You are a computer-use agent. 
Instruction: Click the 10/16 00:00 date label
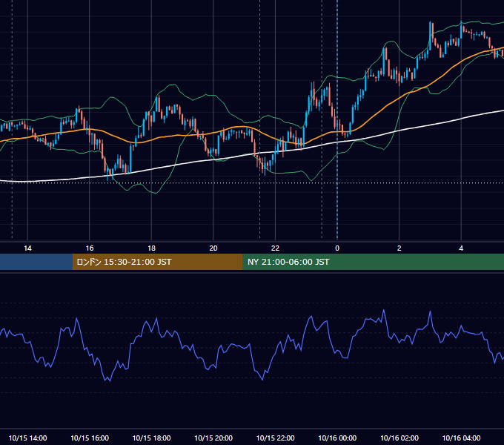pos(337,438)
